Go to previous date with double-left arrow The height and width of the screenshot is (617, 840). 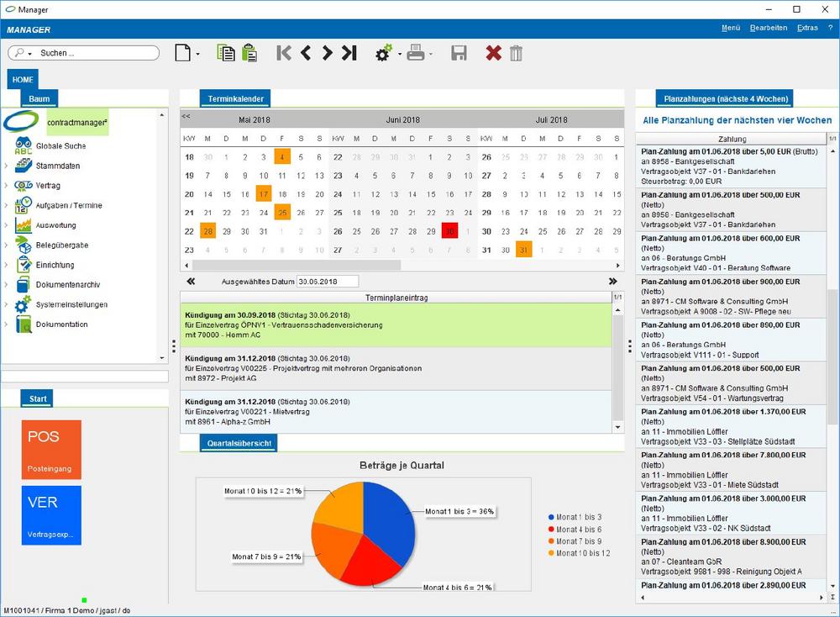pyautogui.click(x=191, y=281)
